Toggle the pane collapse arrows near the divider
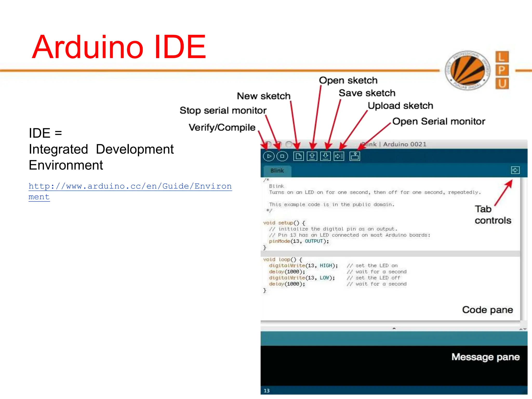532x399 pixels. point(523,329)
